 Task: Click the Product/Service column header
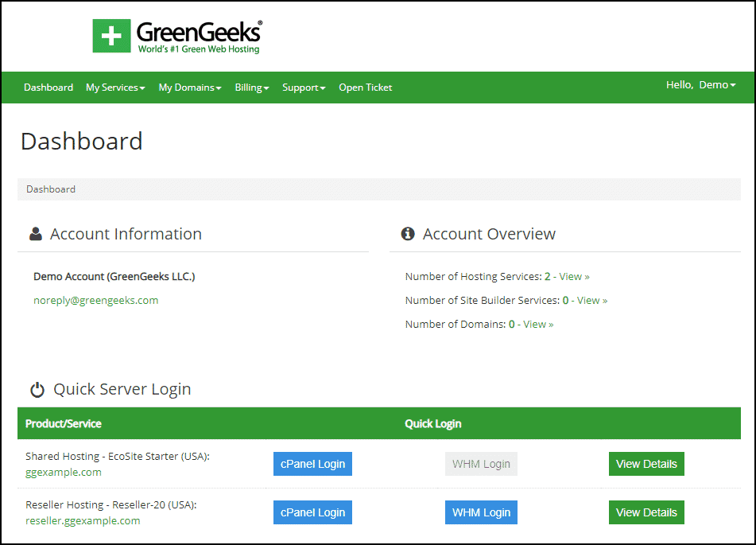(x=63, y=424)
